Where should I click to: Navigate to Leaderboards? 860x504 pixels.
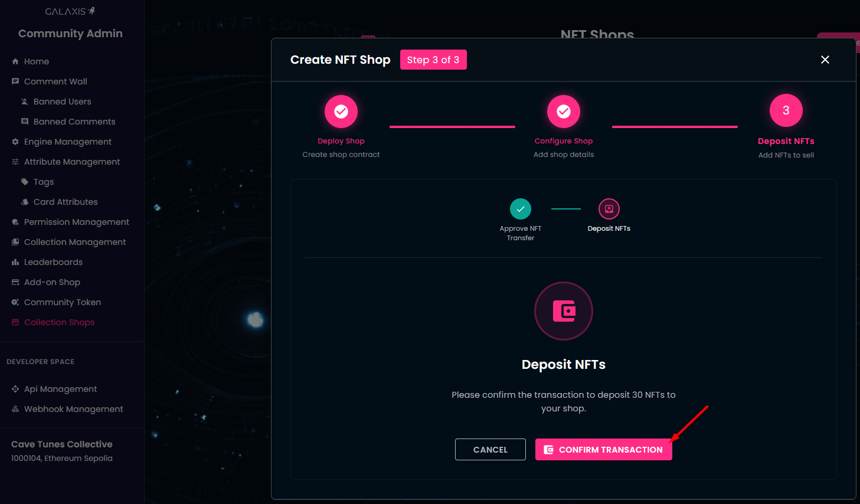53,262
